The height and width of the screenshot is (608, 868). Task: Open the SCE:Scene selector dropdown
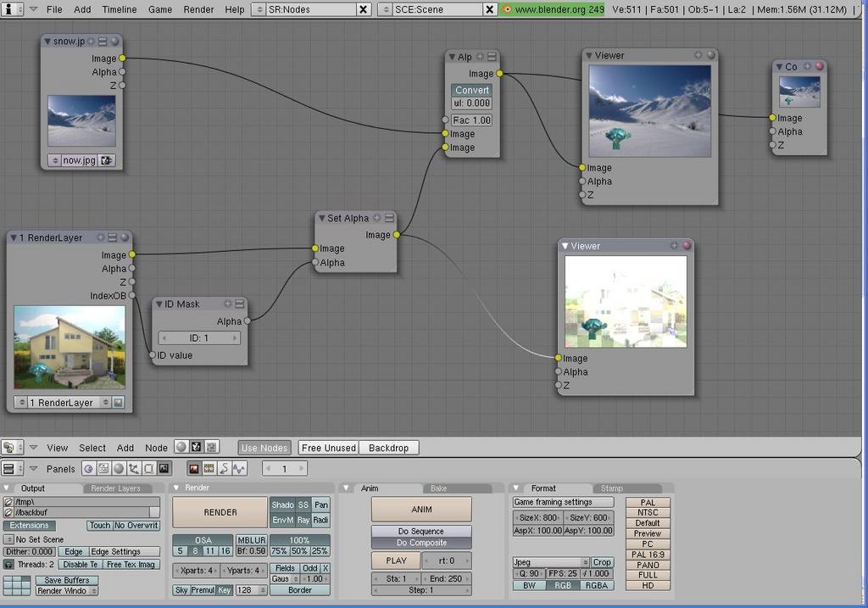tap(386, 9)
